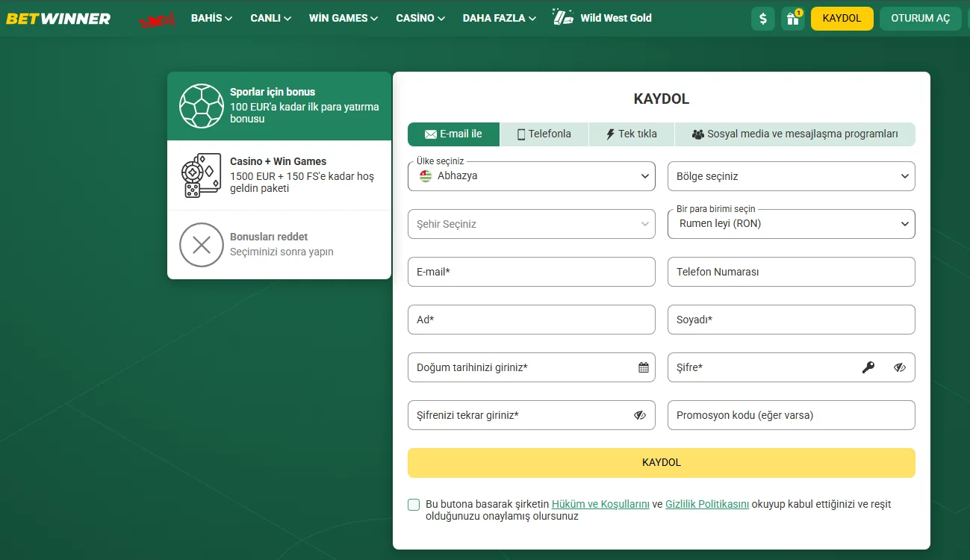Viewport: 970px width, 560px height.
Task: Click the X circle reject bonuses icon
Action: click(x=202, y=245)
